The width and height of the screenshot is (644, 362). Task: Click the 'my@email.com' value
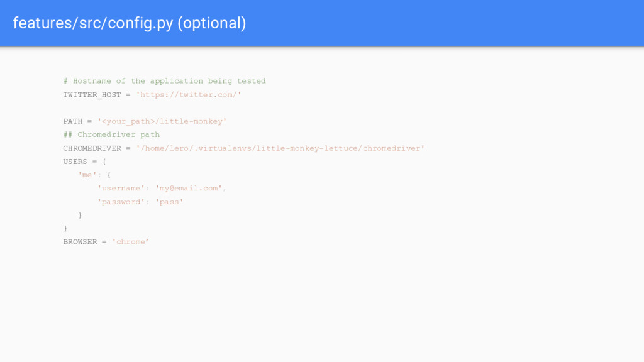(x=189, y=189)
